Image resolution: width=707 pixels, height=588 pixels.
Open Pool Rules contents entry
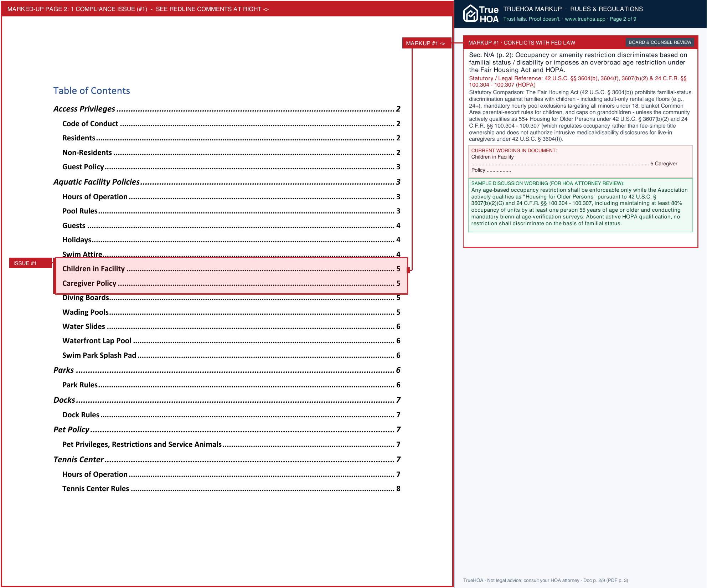[x=231, y=211]
